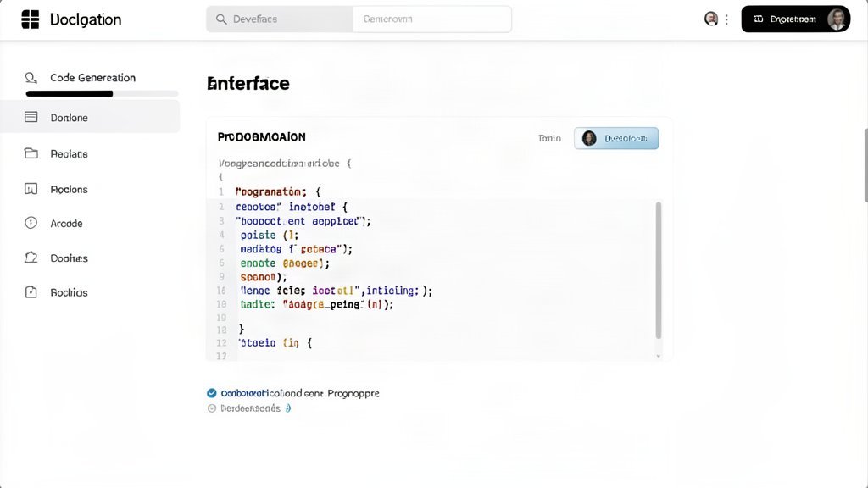
Task: Open the Arcode sidebar item
Action: point(66,224)
